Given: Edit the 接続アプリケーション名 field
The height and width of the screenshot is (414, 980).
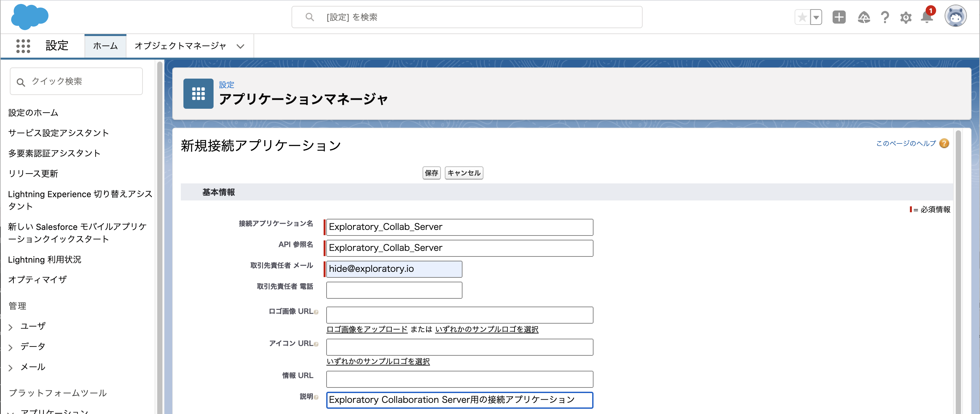Looking at the screenshot, I should pyautogui.click(x=460, y=227).
